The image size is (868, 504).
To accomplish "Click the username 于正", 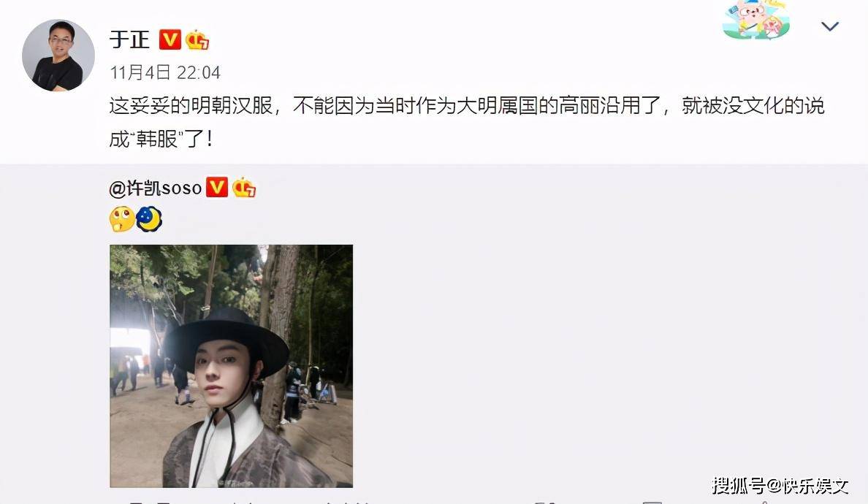I will (x=129, y=40).
